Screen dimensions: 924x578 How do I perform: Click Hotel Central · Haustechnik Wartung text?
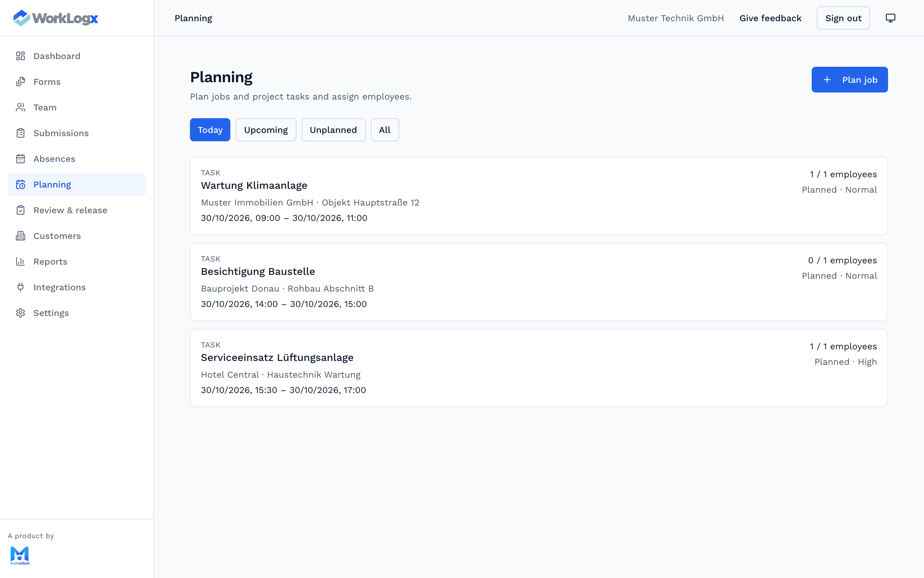(281, 375)
